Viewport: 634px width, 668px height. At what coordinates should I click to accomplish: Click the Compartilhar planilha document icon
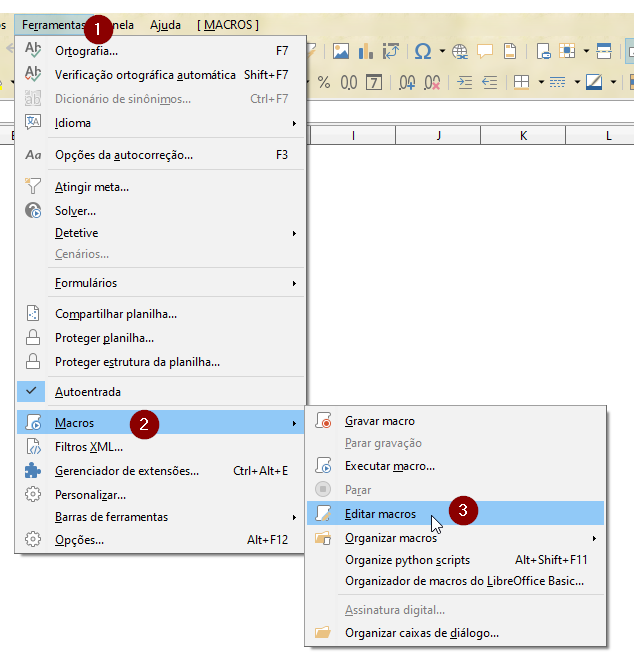coord(33,314)
